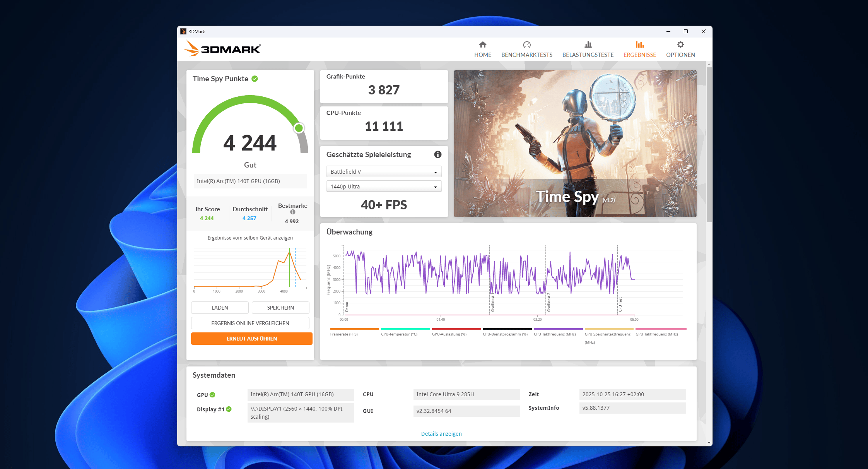Click ERGEBNIS ONLINE VERGLEICHEN button

250,323
